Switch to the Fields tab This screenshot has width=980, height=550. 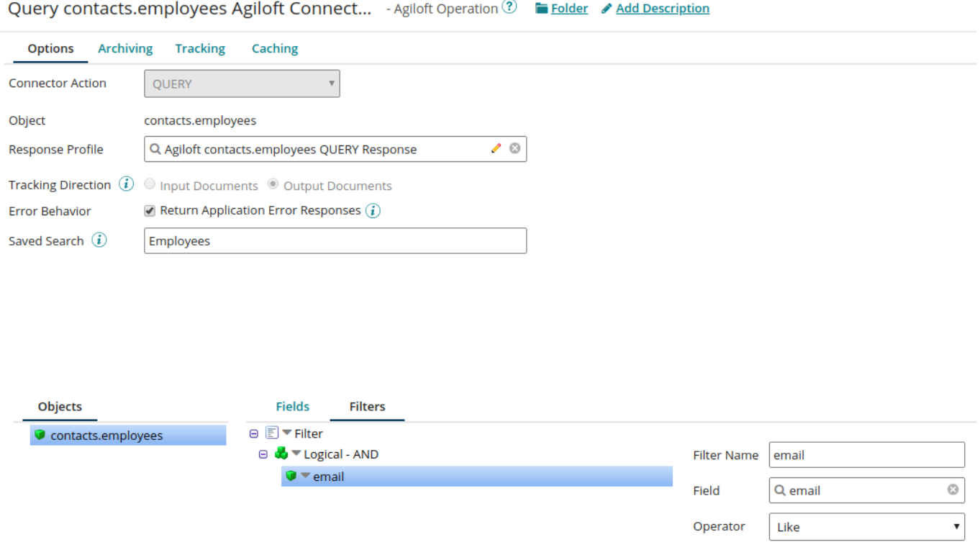(292, 406)
